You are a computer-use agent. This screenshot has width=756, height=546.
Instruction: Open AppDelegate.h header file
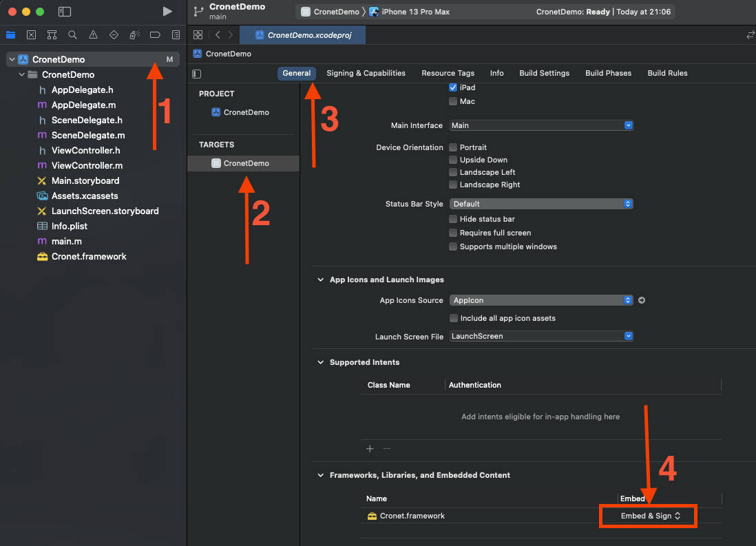pyautogui.click(x=76, y=90)
